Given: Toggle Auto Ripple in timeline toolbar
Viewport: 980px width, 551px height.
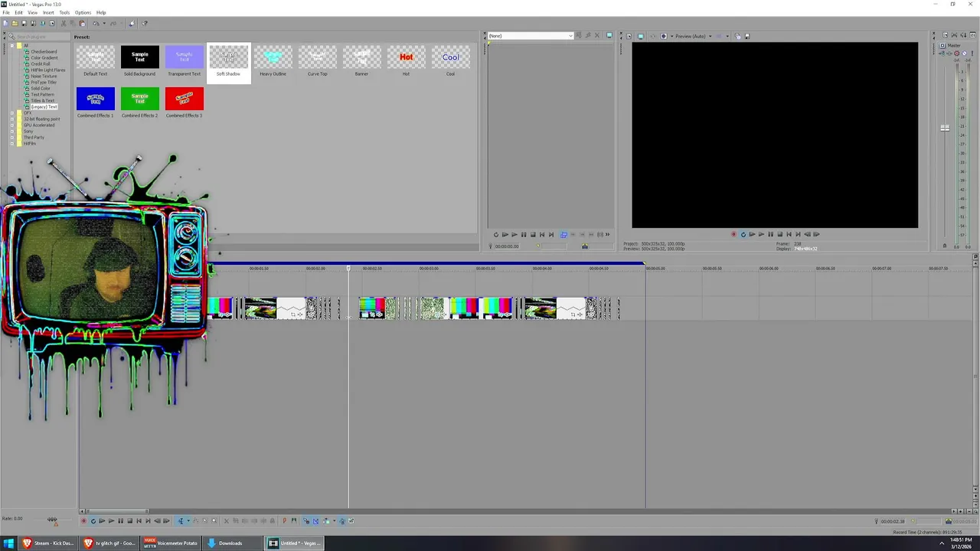Looking at the screenshot, I should tap(326, 521).
